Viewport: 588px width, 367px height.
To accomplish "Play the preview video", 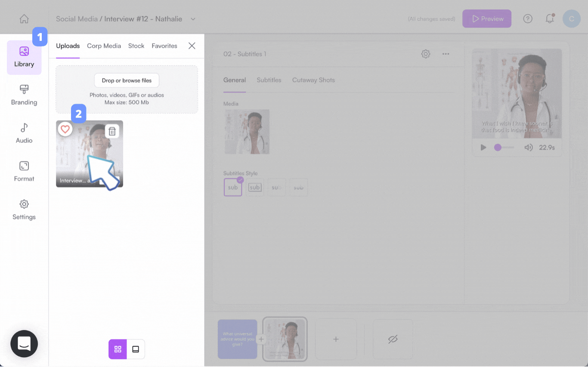I will (x=483, y=148).
